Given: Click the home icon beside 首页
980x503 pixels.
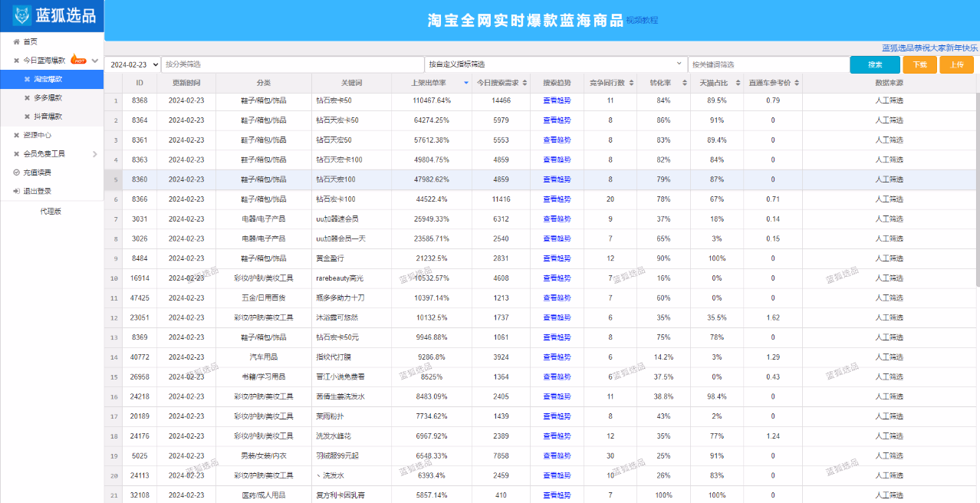Looking at the screenshot, I should click(16, 41).
